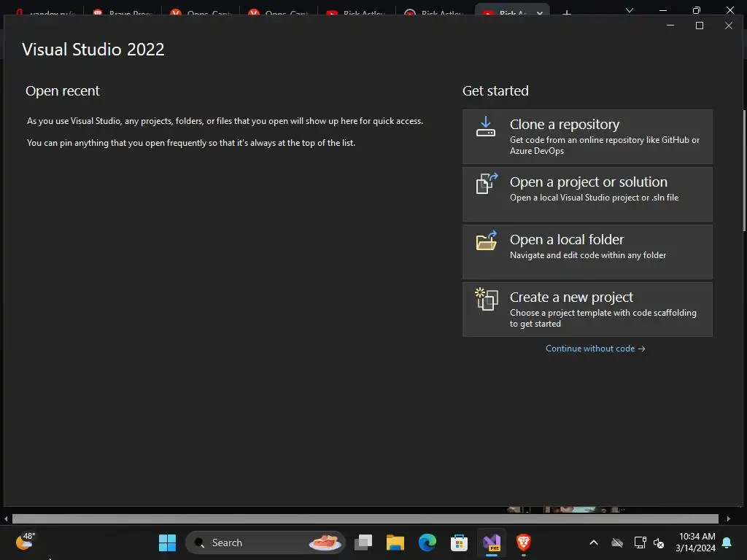Choose Open a local folder title
Screen dimensions: 747x560
(566, 239)
